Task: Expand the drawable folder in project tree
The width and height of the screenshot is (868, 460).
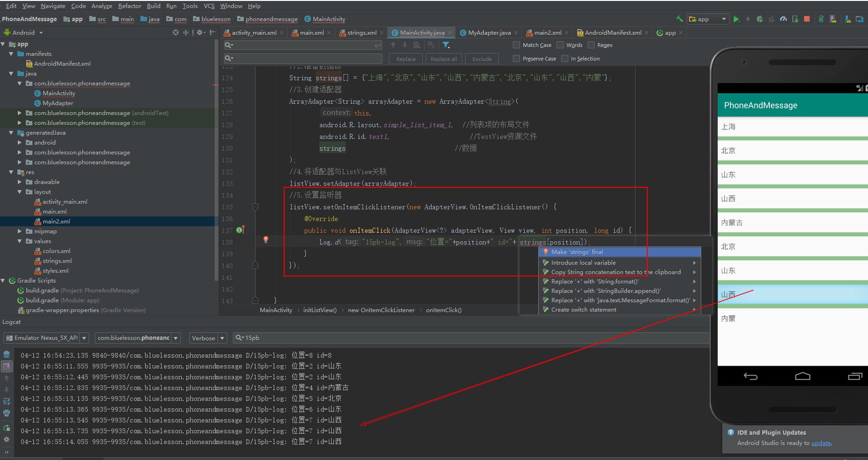Action: pyautogui.click(x=20, y=182)
